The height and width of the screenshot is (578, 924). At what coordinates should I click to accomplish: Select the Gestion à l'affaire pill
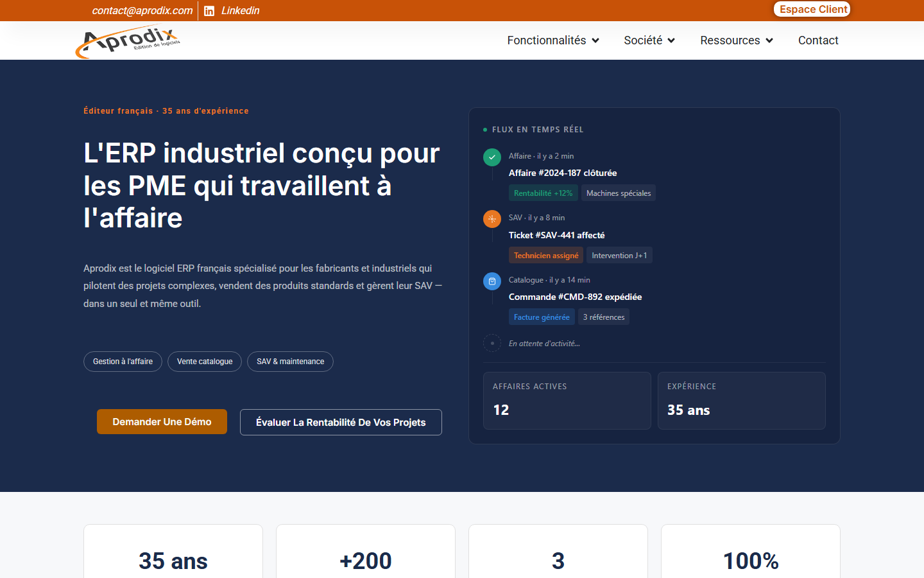click(x=123, y=362)
